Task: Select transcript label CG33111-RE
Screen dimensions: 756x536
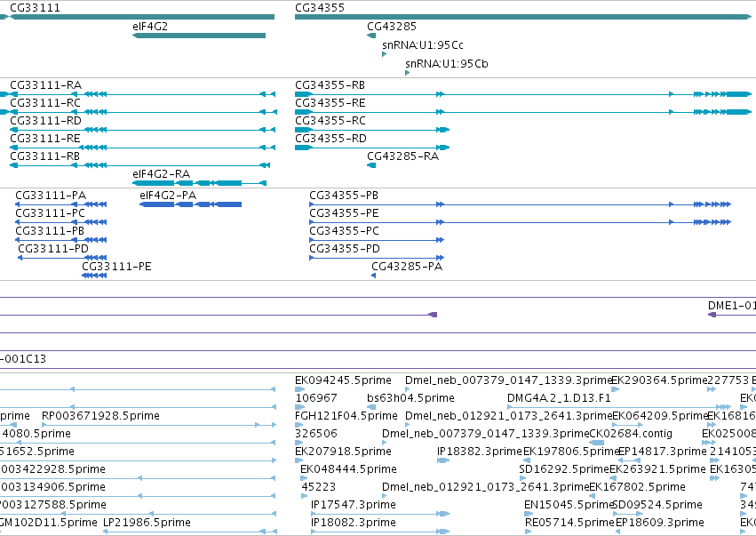Action: 45,139
